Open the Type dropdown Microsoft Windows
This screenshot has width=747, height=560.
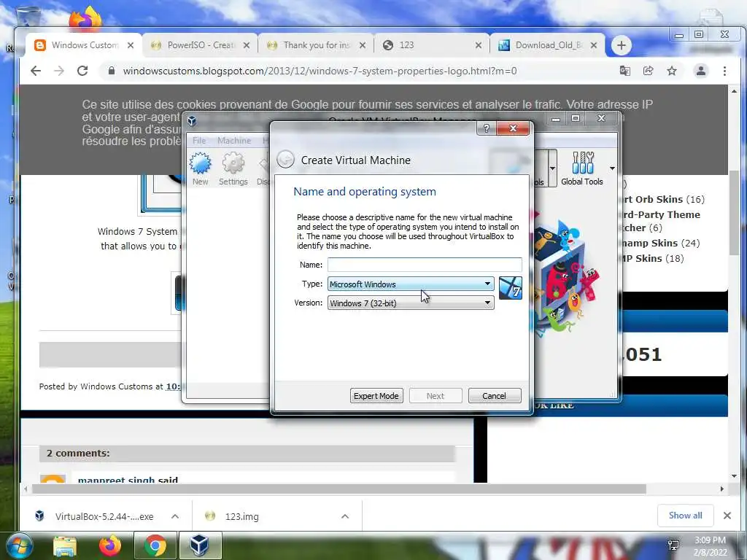(x=411, y=284)
